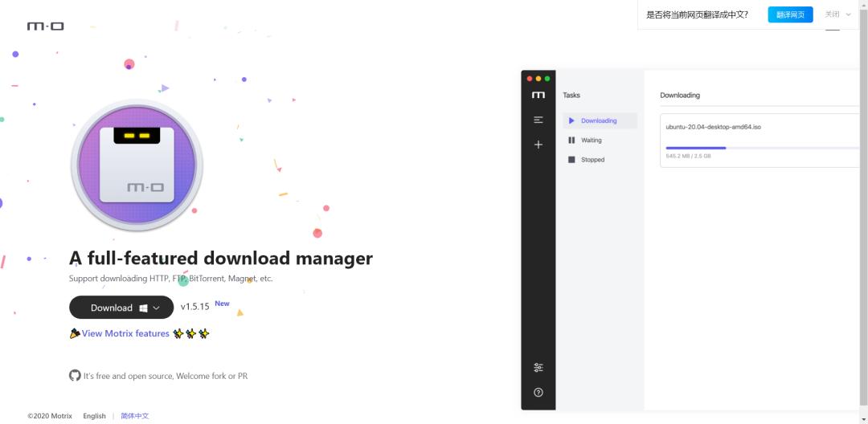The image size is (868, 424).
Task: Click the green maximize dot in the app window
Action: tap(547, 79)
